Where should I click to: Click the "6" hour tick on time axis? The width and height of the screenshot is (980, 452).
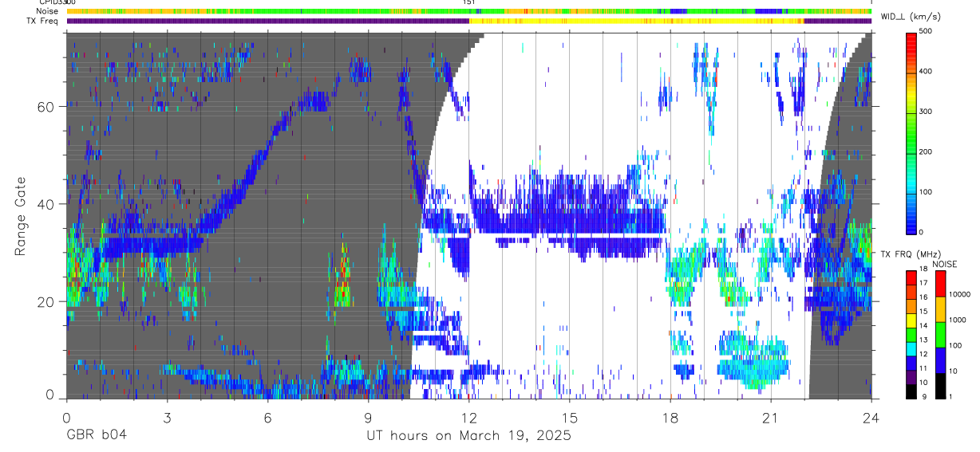(267, 417)
